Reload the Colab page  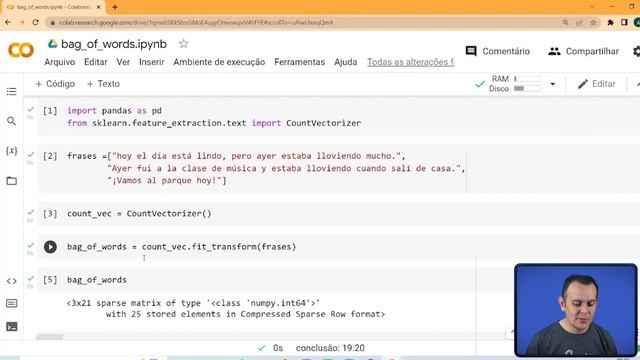tap(36, 22)
